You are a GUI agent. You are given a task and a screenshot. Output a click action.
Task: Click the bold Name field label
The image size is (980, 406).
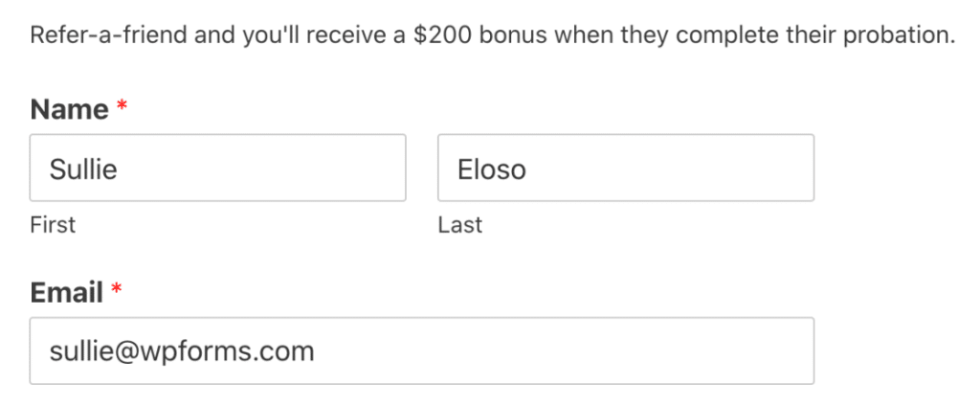69,109
